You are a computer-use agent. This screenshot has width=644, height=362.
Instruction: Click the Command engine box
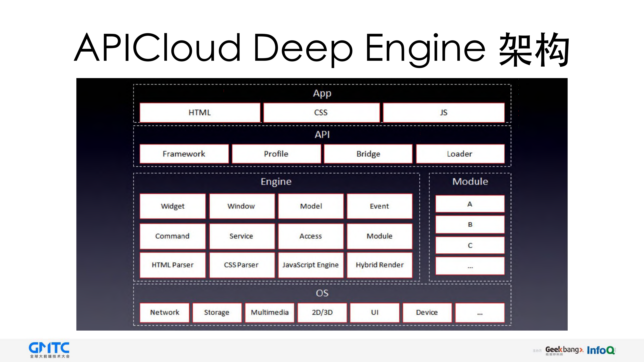tap(172, 236)
